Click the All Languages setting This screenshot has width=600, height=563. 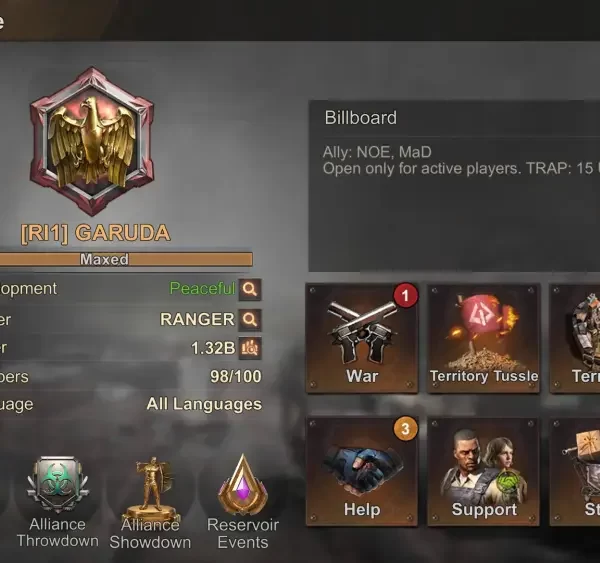pos(204,404)
